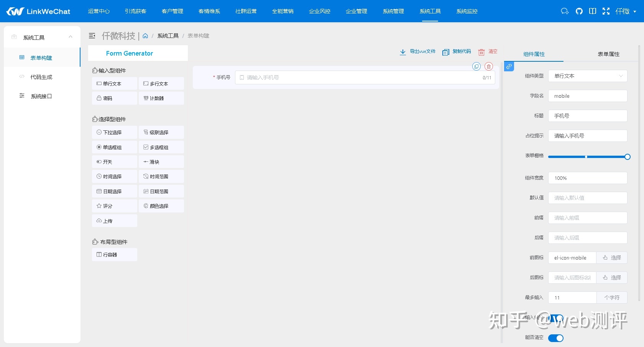Add 开关 switch component
Image resolution: width=644 pixels, height=347 pixels.
(x=115, y=162)
